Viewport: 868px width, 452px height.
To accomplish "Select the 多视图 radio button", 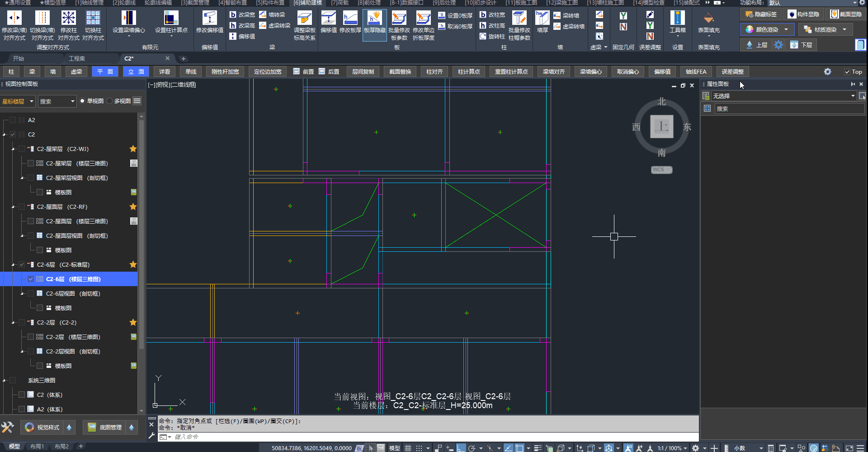I will [x=110, y=101].
